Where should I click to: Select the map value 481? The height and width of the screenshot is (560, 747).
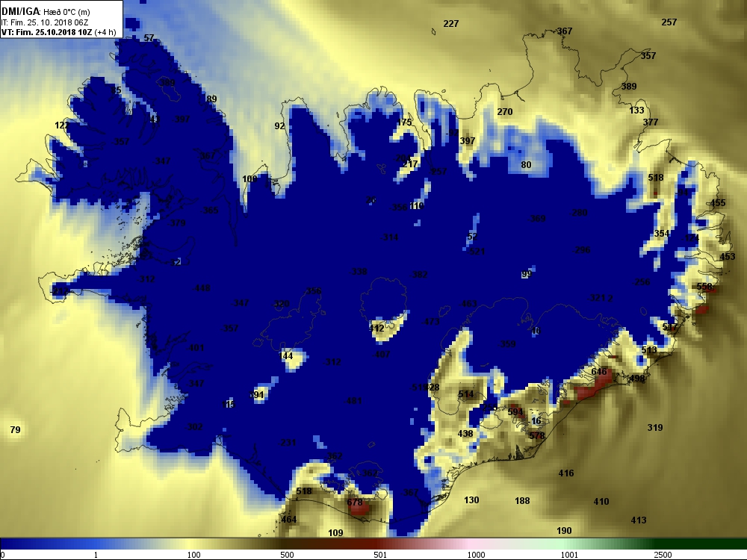[x=354, y=400]
